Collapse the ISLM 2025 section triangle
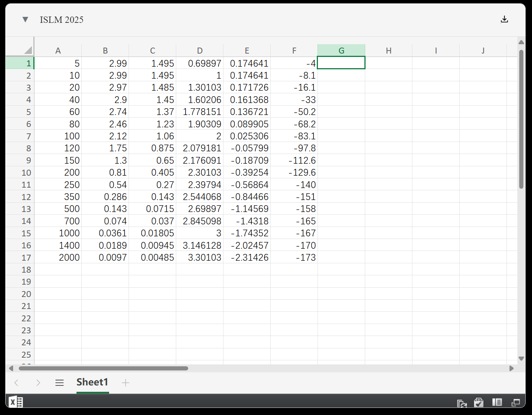 pyautogui.click(x=25, y=19)
